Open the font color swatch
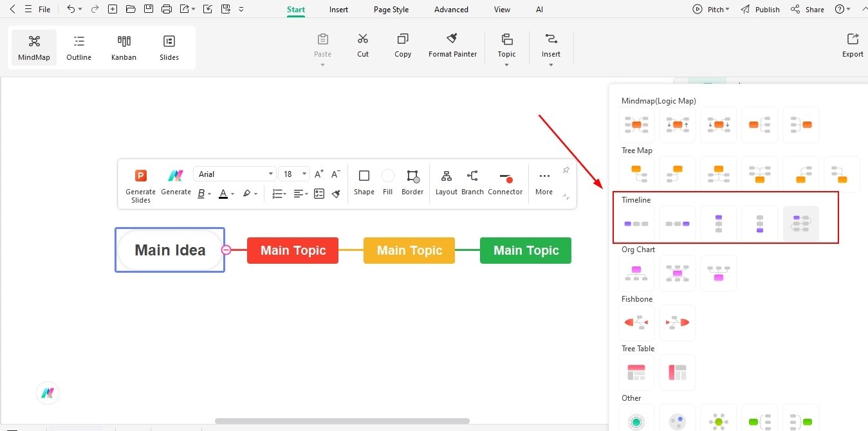 pyautogui.click(x=223, y=194)
